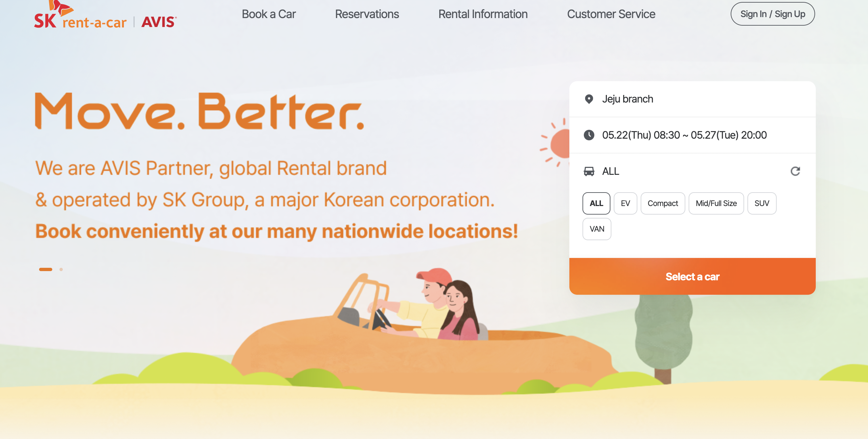Screen dimensions: 868x439
Task: Open the rental date and time picker
Action: point(692,135)
